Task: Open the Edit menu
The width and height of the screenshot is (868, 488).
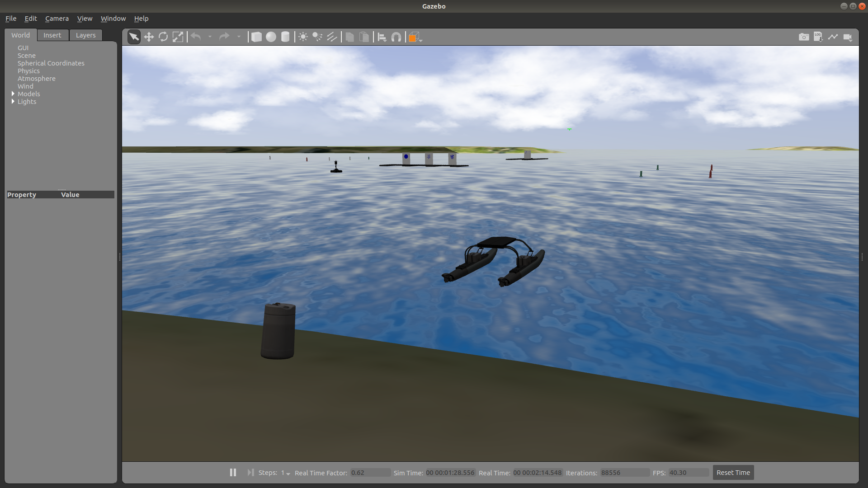Action: click(x=31, y=19)
